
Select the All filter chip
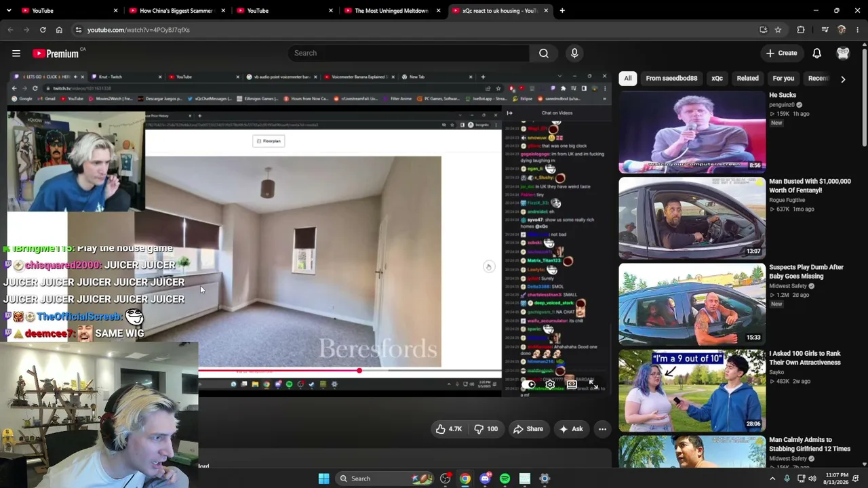pos(628,78)
